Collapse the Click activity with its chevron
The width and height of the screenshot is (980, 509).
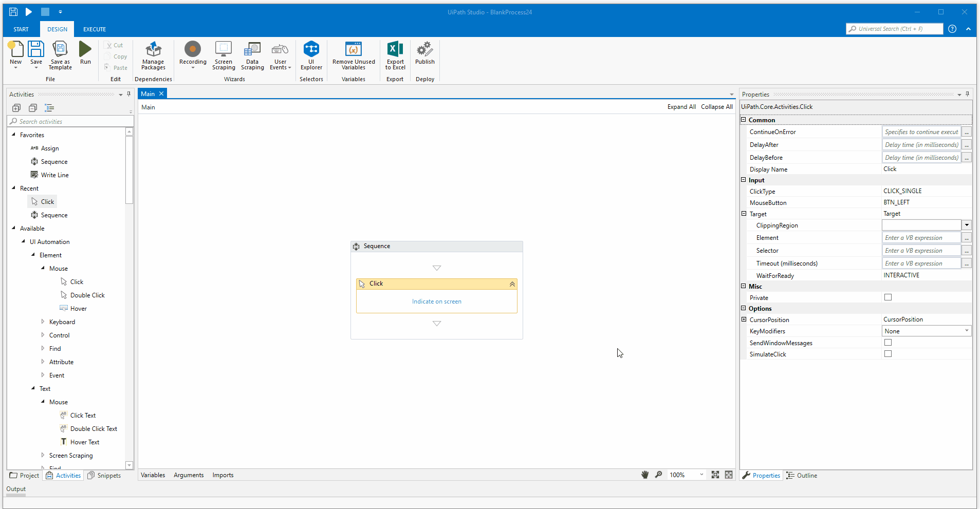coord(512,284)
